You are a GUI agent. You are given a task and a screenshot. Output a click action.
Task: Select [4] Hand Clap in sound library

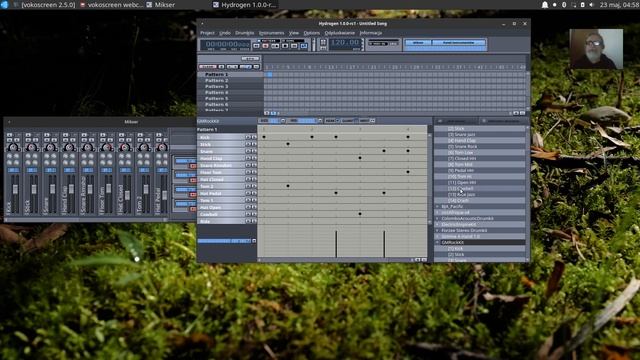click(x=462, y=140)
